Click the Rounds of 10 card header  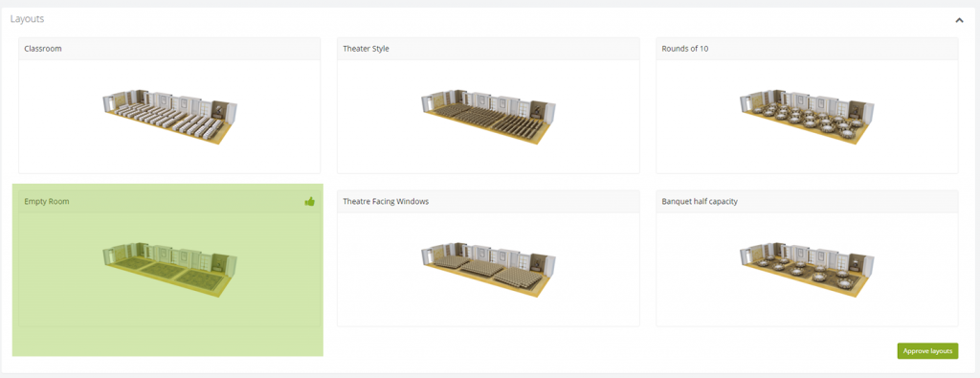click(807, 49)
